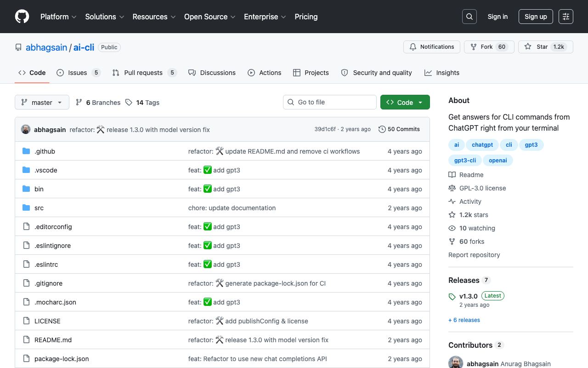
Task: Switch to the Discussions tab
Action: [212, 73]
